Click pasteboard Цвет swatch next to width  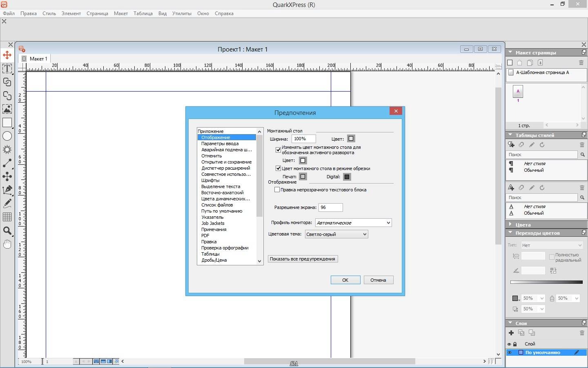tap(351, 139)
